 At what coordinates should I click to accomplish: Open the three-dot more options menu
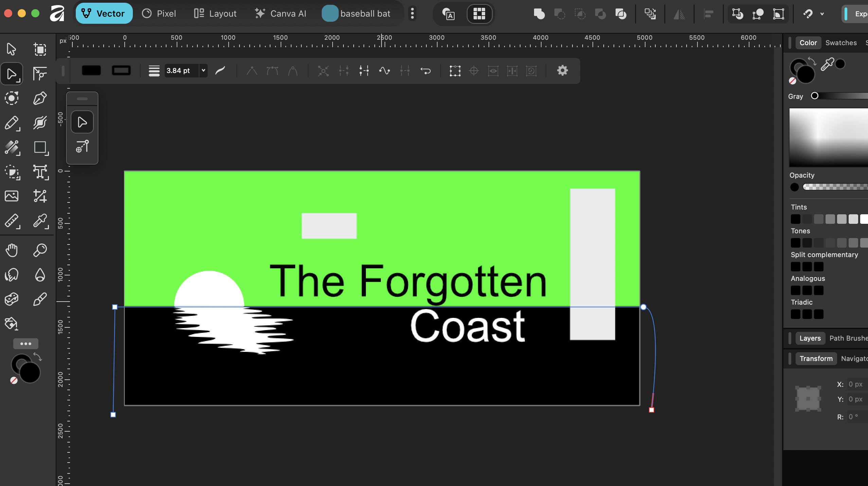click(412, 14)
